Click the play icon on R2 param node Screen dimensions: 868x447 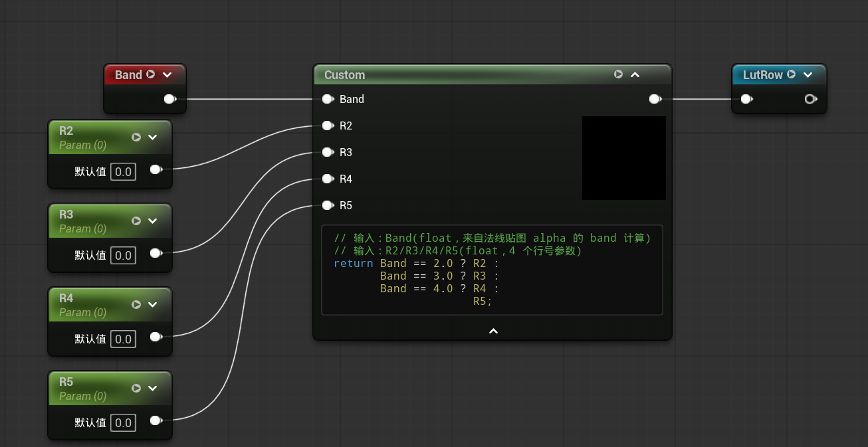coord(136,137)
